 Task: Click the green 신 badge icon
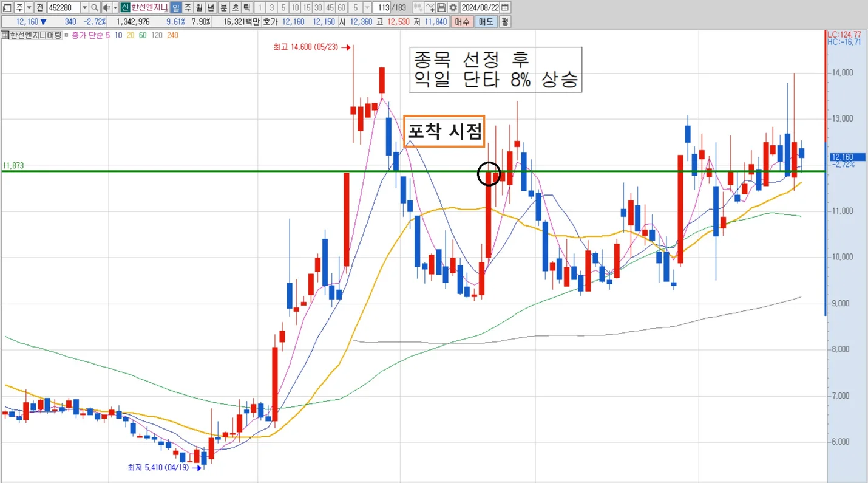tap(125, 8)
